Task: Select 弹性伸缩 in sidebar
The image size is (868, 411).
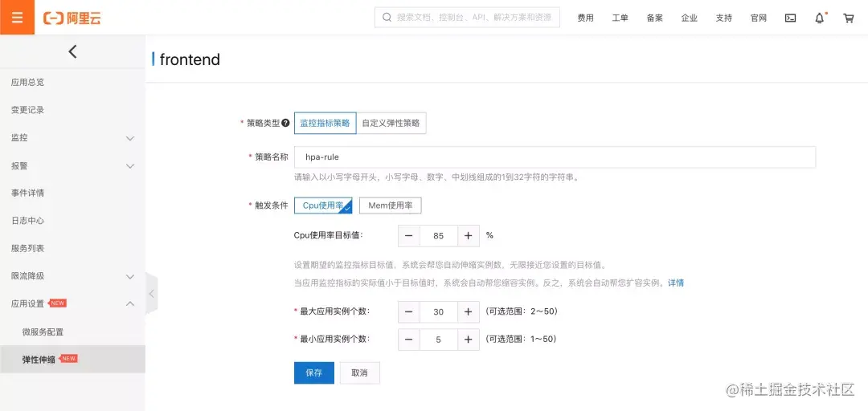Action: pos(72,360)
